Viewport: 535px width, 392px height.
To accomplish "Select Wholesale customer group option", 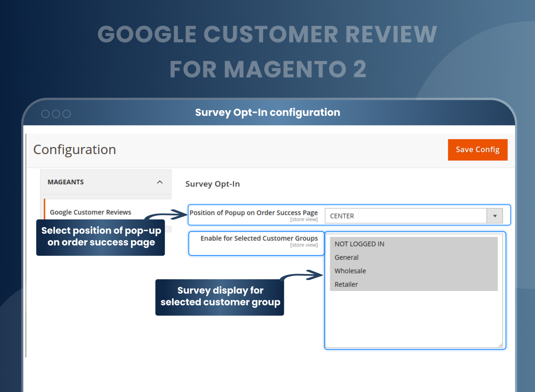I will click(414, 271).
